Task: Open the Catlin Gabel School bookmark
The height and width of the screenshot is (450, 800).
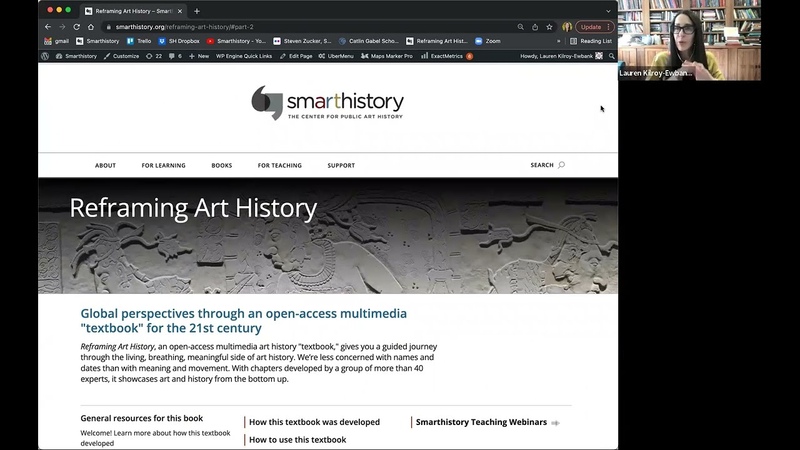Action: (368, 41)
